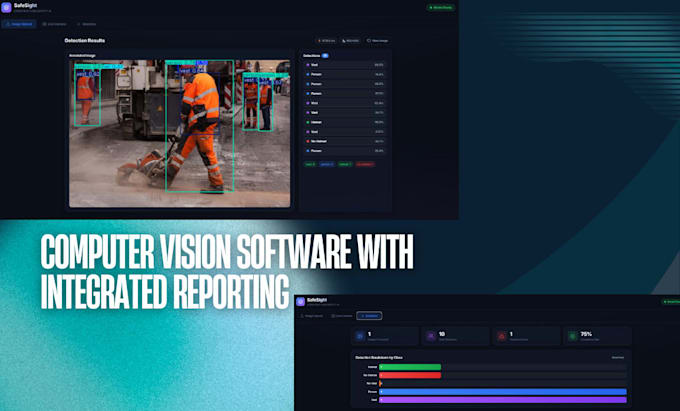
Task: Click the 10 total detections value
Action: point(441,334)
